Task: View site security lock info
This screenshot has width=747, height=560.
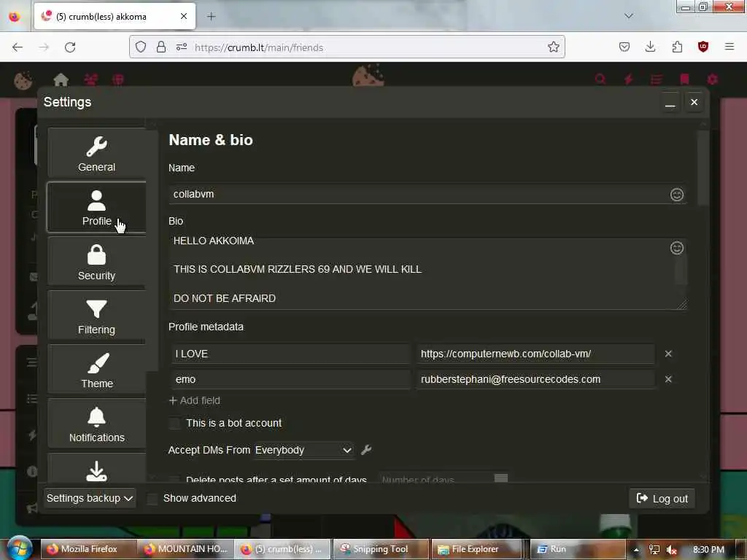Action: (161, 47)
